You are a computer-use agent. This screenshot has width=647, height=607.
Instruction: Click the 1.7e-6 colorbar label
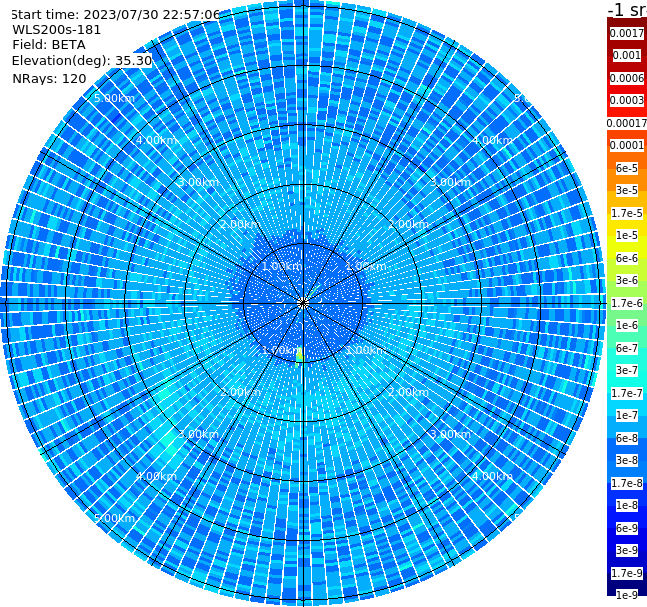627,303
